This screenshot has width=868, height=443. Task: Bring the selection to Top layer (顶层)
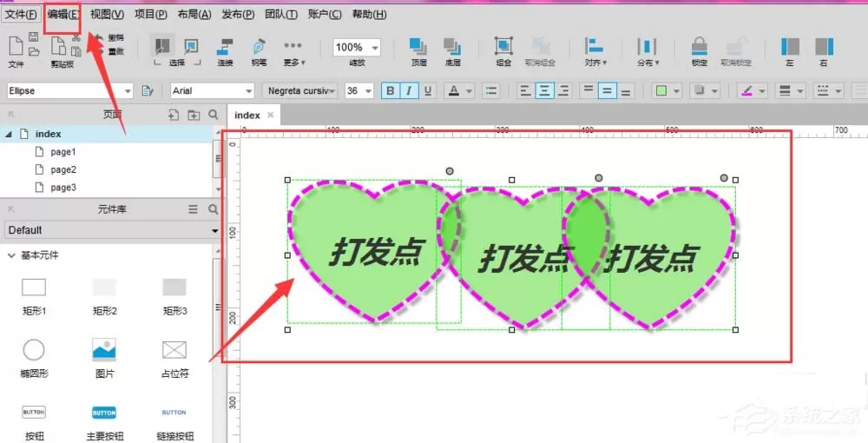[418, 53]
